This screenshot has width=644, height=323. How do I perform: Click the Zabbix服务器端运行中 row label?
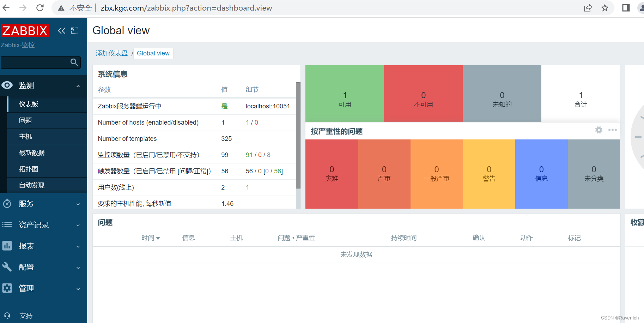129,106
